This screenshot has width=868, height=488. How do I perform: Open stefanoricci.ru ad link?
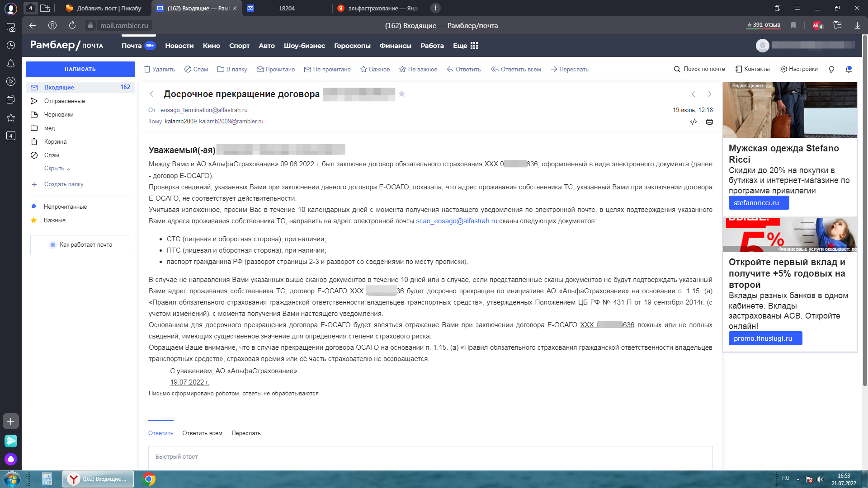[x=759, y=203]
